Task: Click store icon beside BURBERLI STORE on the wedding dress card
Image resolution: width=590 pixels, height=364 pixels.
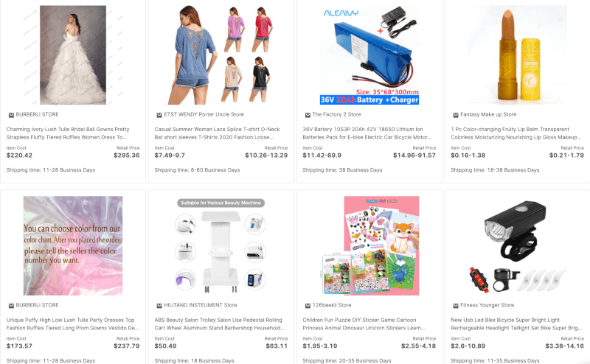Action: pos(11,115)
